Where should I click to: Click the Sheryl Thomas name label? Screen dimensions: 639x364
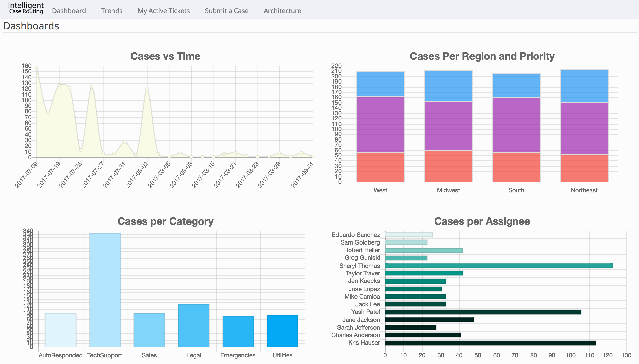(x=360, y=266)
